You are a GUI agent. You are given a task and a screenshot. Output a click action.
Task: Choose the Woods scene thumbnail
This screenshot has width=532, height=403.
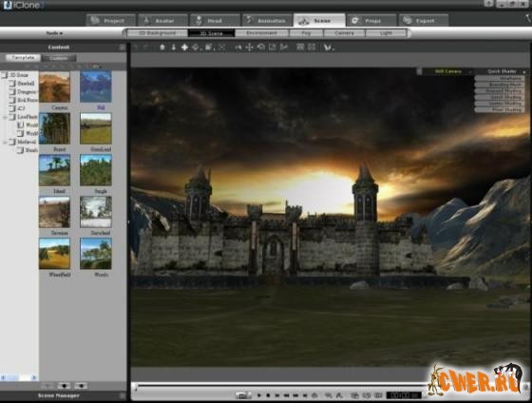96,254
